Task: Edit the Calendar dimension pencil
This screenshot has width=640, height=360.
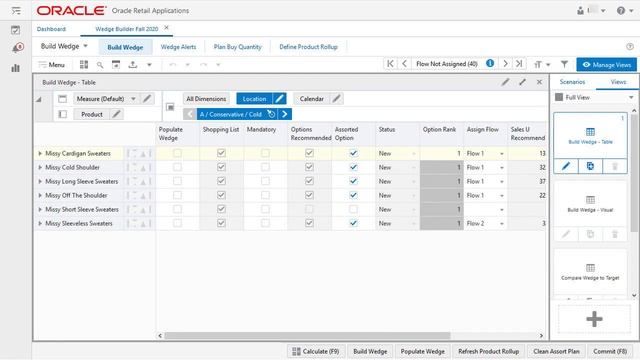Action: 336,98
